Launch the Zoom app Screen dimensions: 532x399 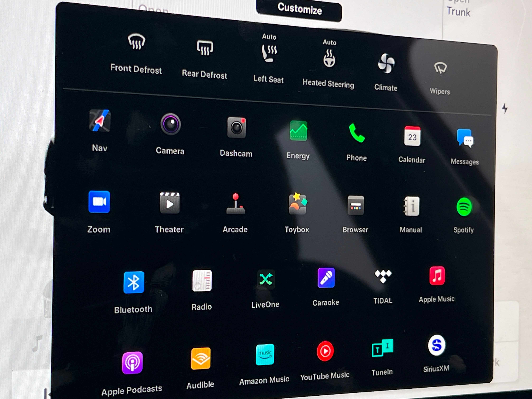(x=99, y=202)
